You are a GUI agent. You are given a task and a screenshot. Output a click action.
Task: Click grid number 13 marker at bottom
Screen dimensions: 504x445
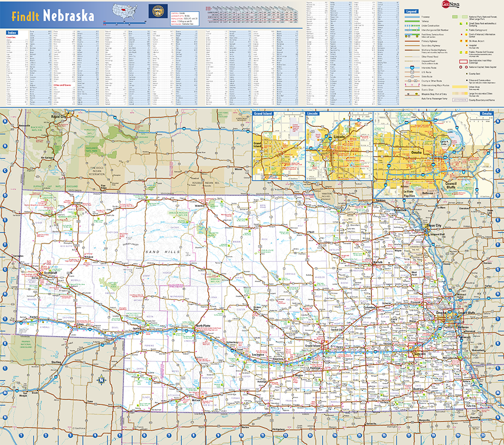pyautogui.click(x=310, y=436)
